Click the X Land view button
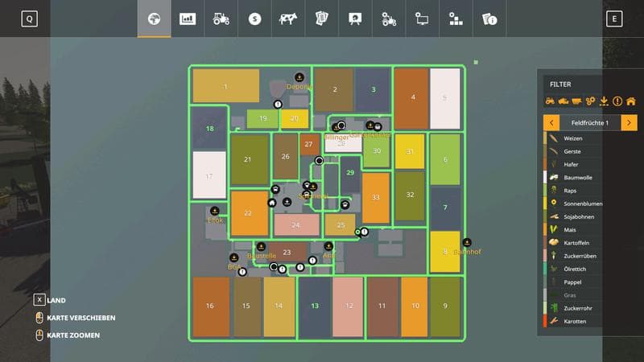 (x=39, y=300)
